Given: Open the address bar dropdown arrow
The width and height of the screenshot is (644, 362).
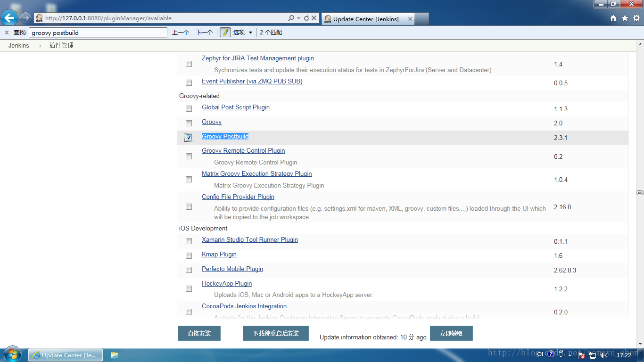Looking at the screenshot, I should (x=299, y=18).
